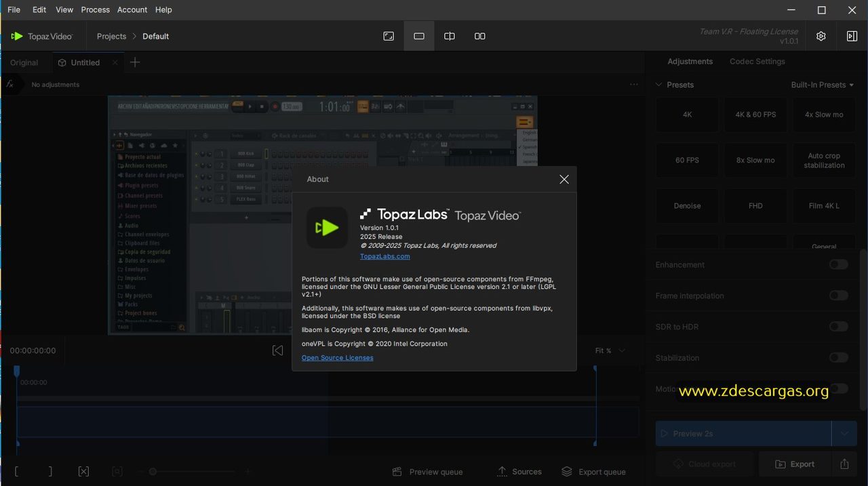The width and height of the screenshot is (868, 486).
Task: Set trim in-point bracket icon
Action: pos(16,471)
